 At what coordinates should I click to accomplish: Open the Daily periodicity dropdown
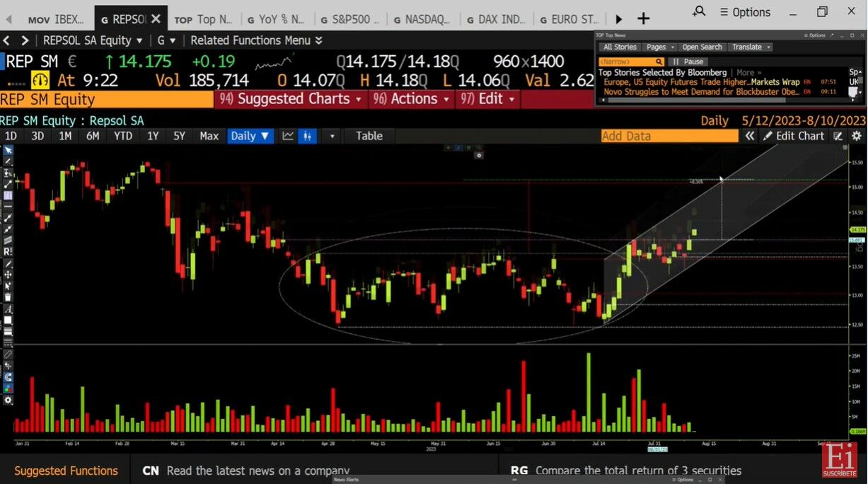click(x=250, y=136)
